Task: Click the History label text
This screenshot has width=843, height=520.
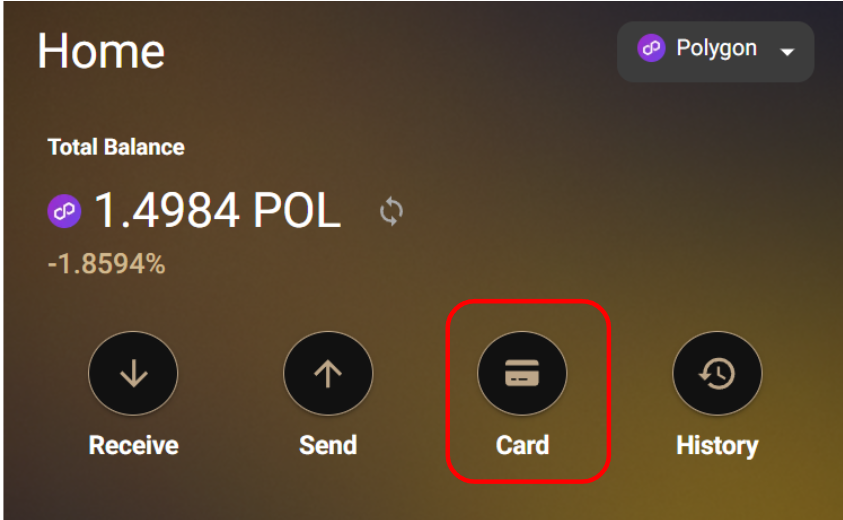Action: 717,446
